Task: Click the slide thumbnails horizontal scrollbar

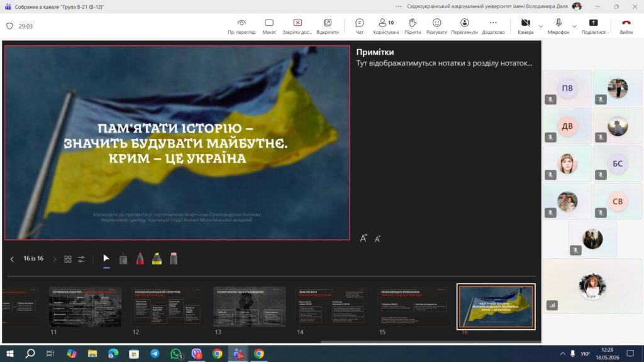Action: (430, 341)
